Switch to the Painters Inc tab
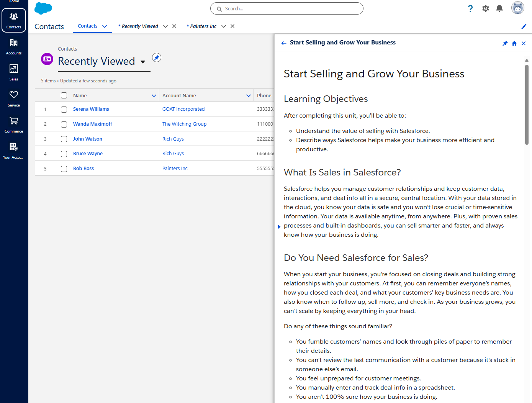The width and height of the screenshot is (532, 403). pos(201,26)
